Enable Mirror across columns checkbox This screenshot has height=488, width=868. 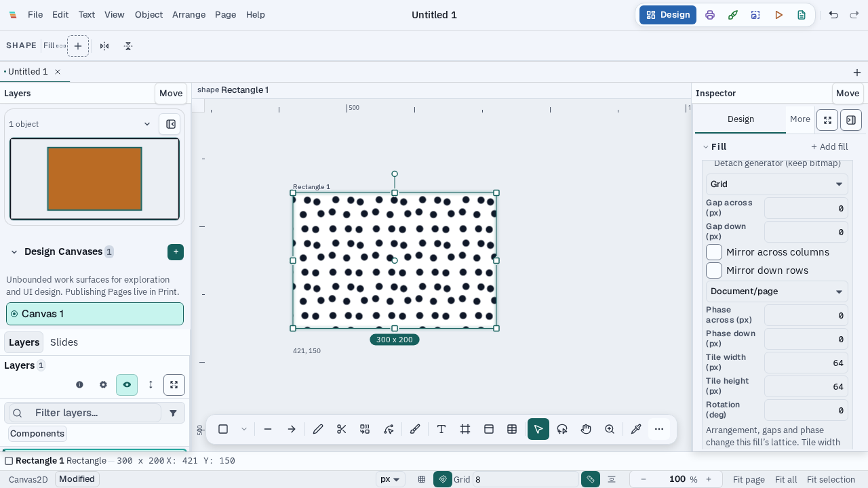coord(714,252)
